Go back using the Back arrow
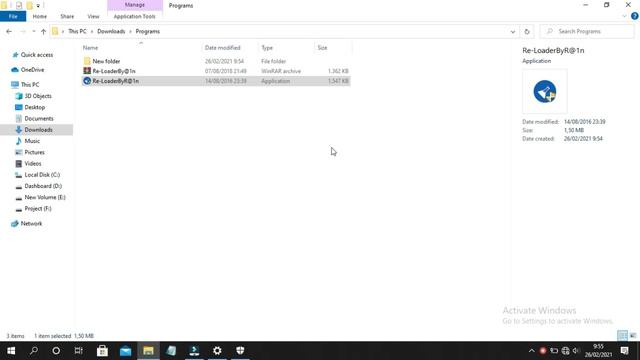The width and height of the screenshot is (640, 360). point(9,31)
